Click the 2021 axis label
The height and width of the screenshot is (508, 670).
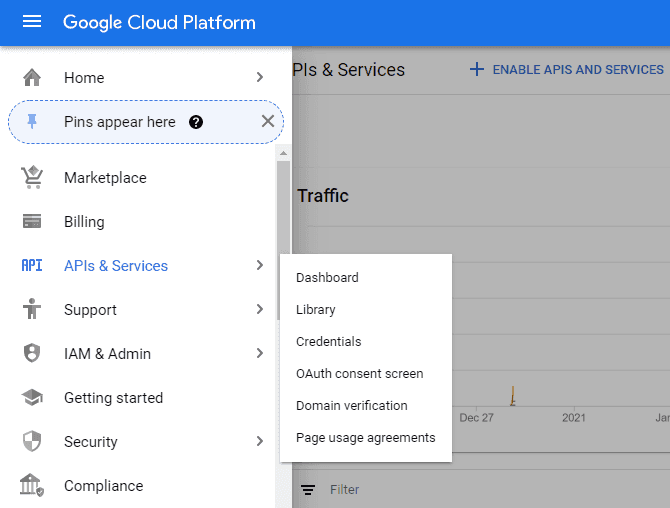click(573, 417)
